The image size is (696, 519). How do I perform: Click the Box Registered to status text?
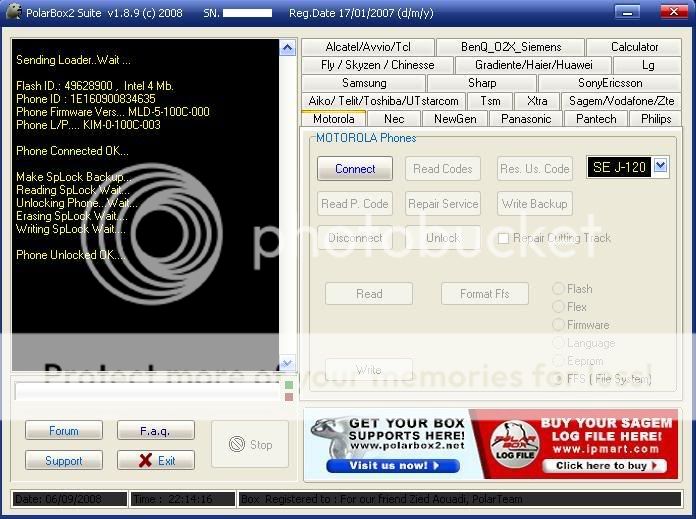(x=460, y=499)
